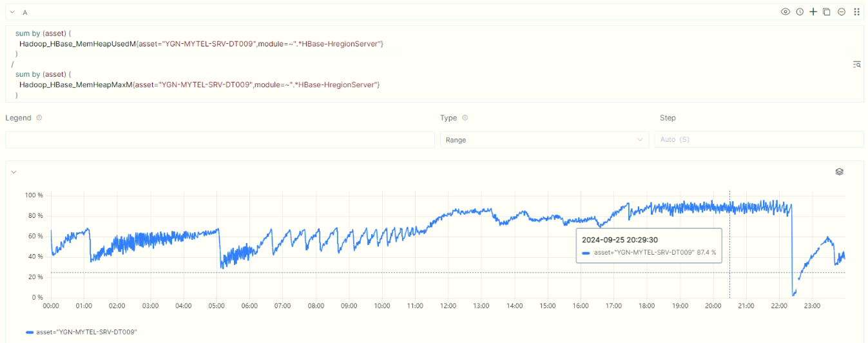Click the layers icon above the chart
Image resolution: width=868 pixels, height=343 pixels.
839,171
